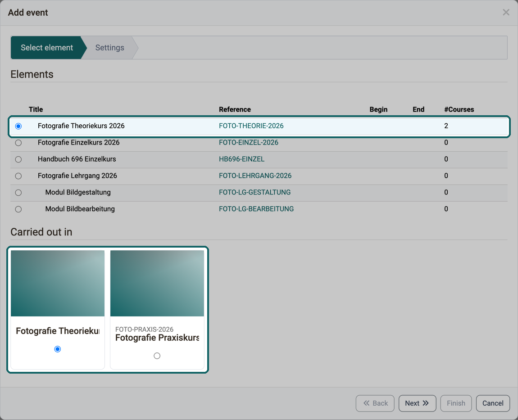Click the course count 2 for Theoriekurs
Screen dimensions: 518x420
(446, 126)
